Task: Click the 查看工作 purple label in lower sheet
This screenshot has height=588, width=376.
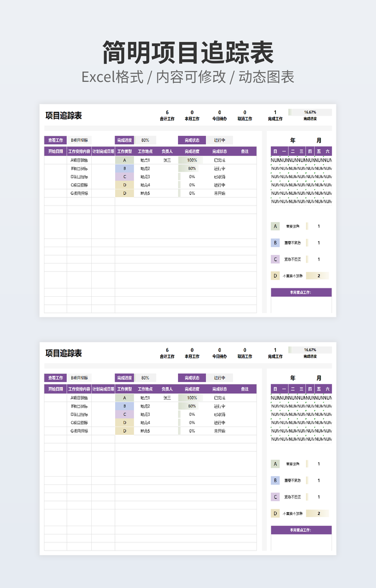Action: pyautogui.click(x=56, y=378)
